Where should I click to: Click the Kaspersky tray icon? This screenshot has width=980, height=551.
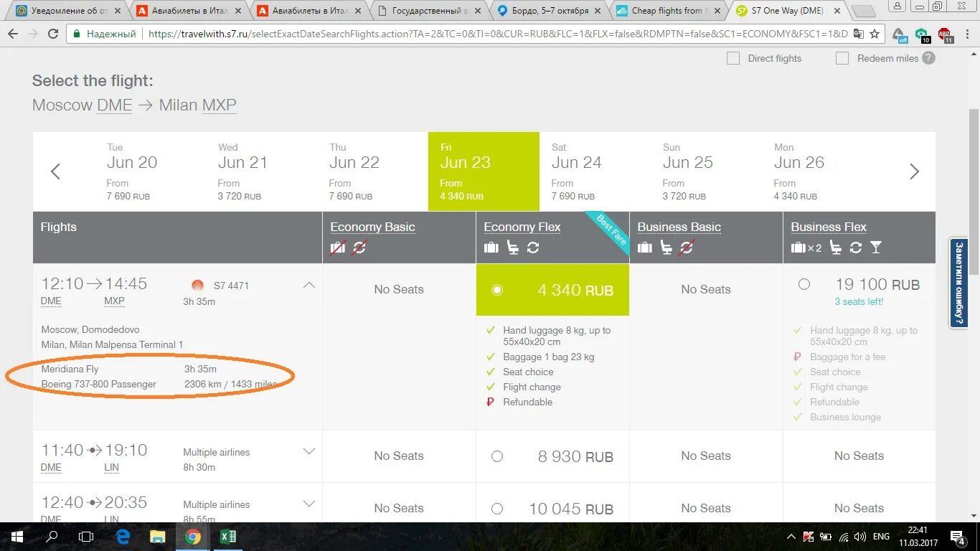pos(809,537)
